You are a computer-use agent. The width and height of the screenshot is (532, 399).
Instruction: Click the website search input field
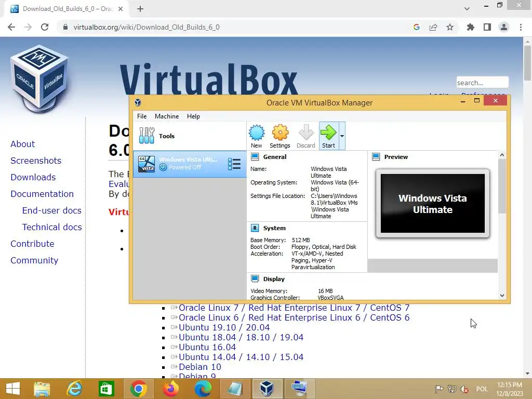tap(482, 83)
